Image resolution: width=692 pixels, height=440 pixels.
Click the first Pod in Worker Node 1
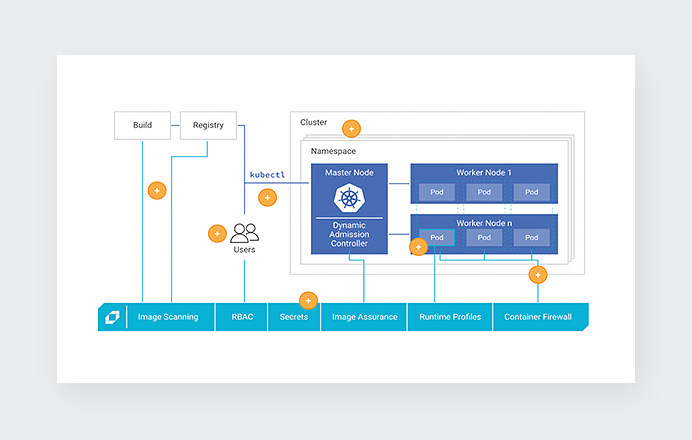pyautogui.click(x=437, y=192)
